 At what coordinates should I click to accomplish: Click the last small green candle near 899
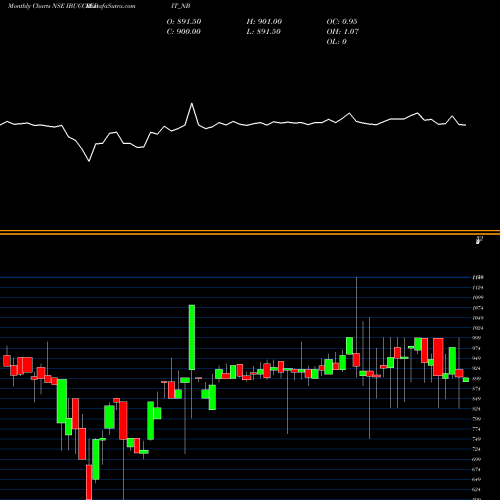coord(466,380)
